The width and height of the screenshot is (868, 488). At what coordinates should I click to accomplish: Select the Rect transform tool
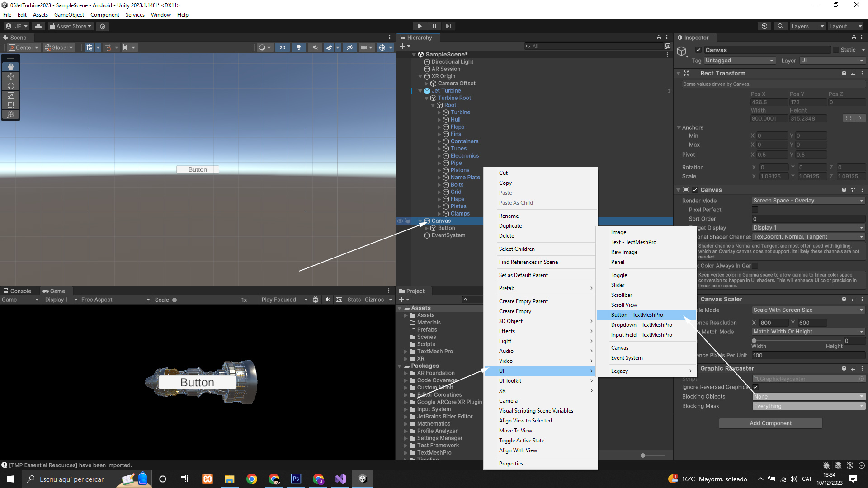pos(11,105)
